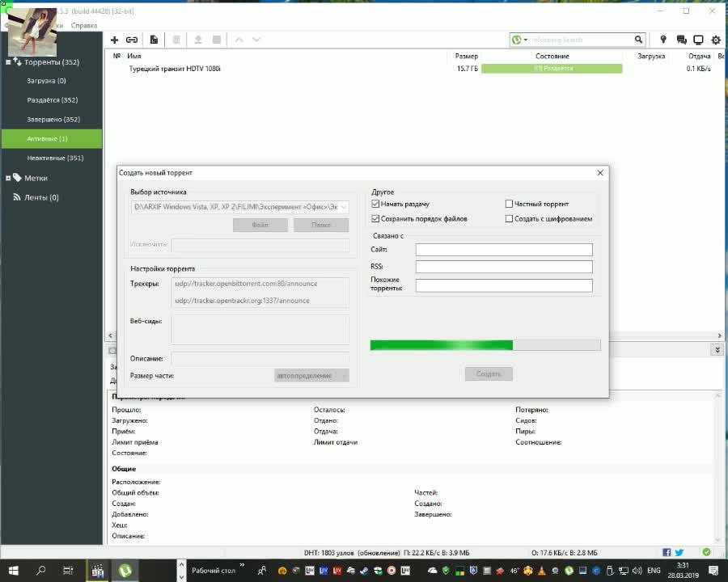The image size is (728, 582).
Task: Click the chat bubbles icon in toolbar
Action: click(681, 40)
